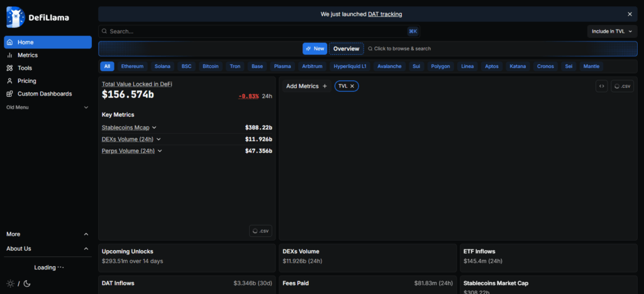Open Metrics from the sidebar
This screenshot has height=294, width=644.
[x=27, y=55]
